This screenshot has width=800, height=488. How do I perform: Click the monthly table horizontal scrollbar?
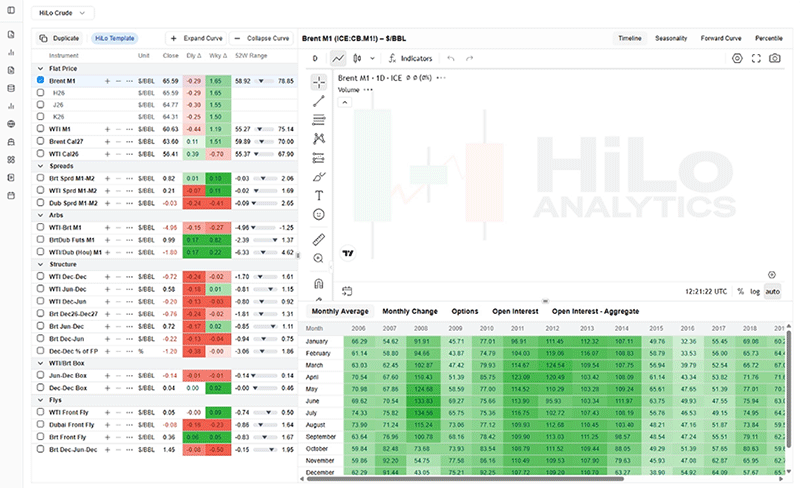(x=464, y=479)
